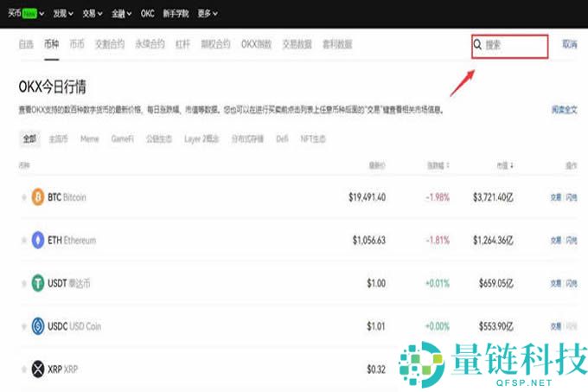The height and width of the screenshot is (392, 588).
Task: Click 闪兑 link in the ETH row
Action: tap(572, 241)
